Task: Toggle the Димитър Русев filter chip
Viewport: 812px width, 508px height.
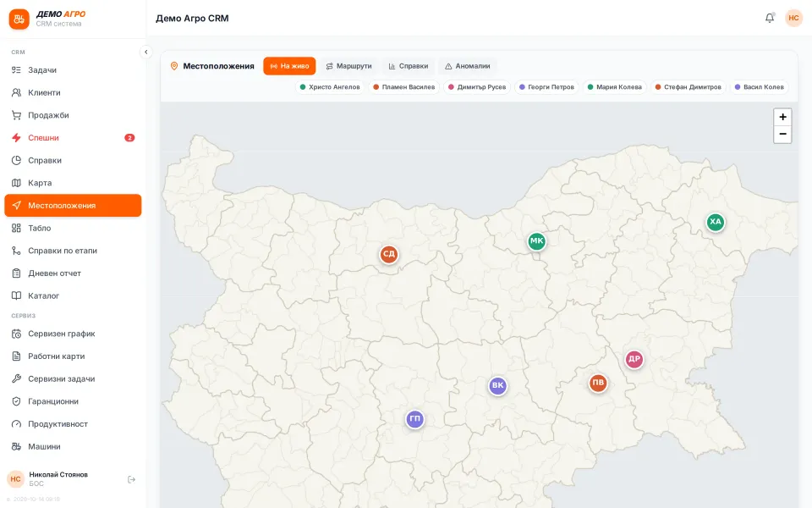Action: pos(477,87)
